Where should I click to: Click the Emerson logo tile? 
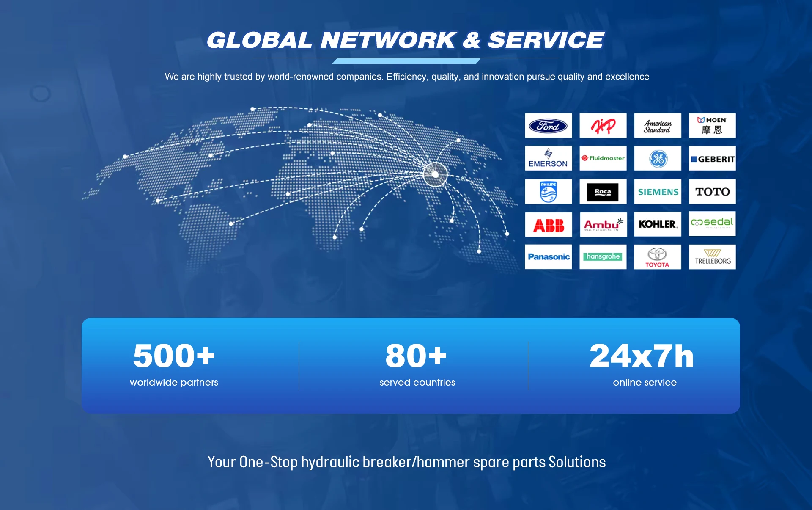(x=548, y=158)
